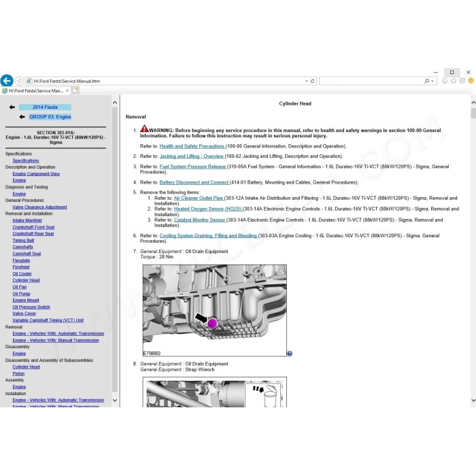Screen dimensions: 476x476
Task: Click main content scrollbar up arrow
Action: pyautogui.click(x=473, y=103)
